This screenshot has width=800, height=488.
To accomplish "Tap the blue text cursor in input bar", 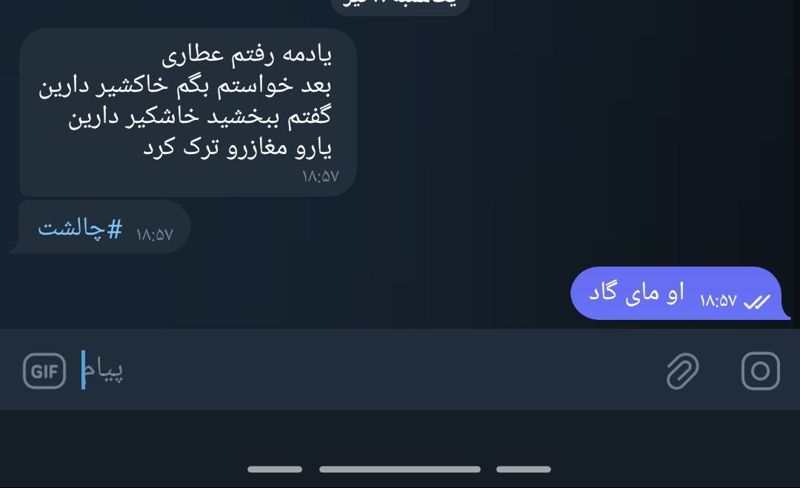I will [83, 370].
